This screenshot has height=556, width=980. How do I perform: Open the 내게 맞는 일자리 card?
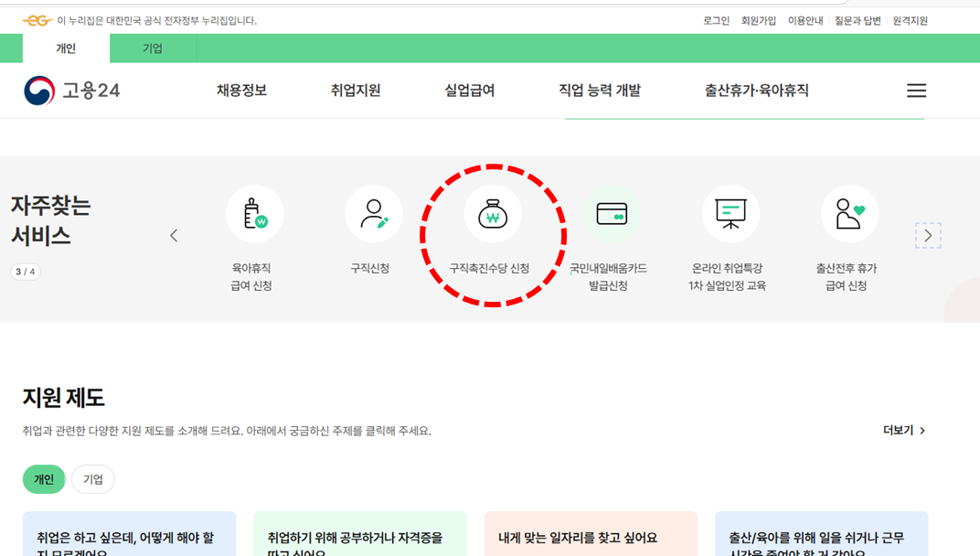(x=590, y=534)
